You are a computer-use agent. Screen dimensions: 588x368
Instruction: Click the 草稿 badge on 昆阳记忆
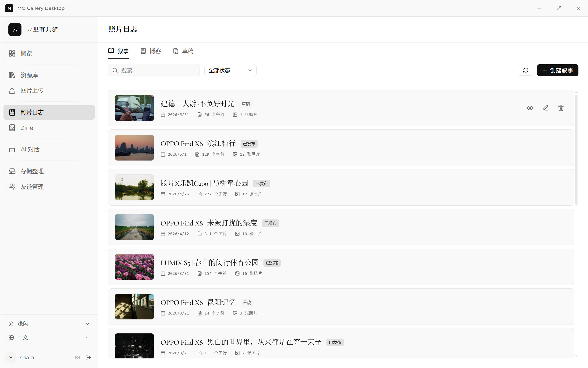(x=247, y=303)
